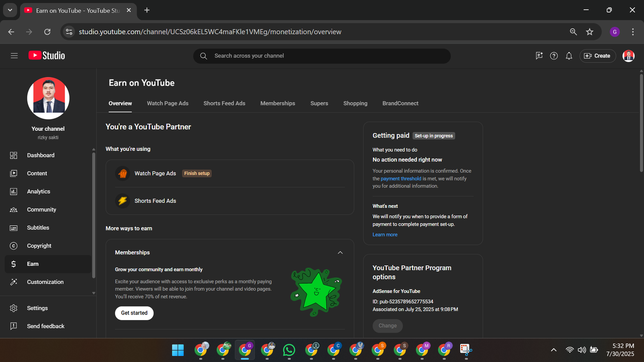Click the main page vertical scrollbar
Viewport: 644px width, 362px height.
coord(641,123)
